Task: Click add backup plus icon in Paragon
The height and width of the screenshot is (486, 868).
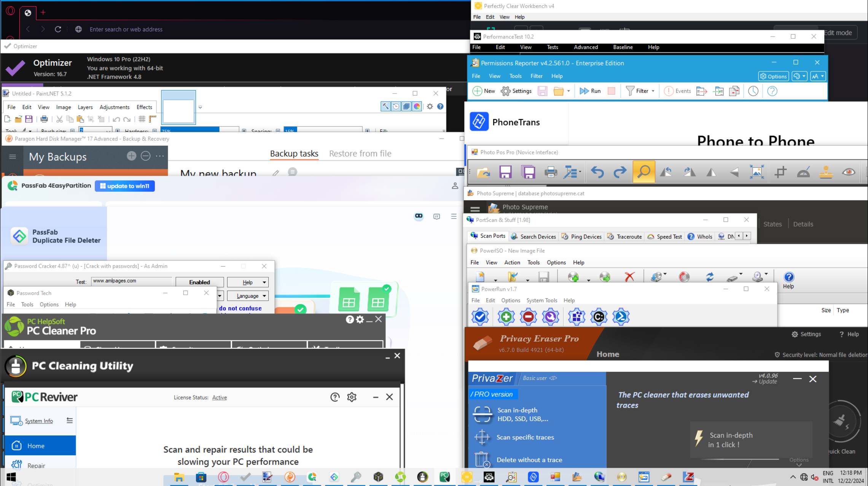Action: 131,156
